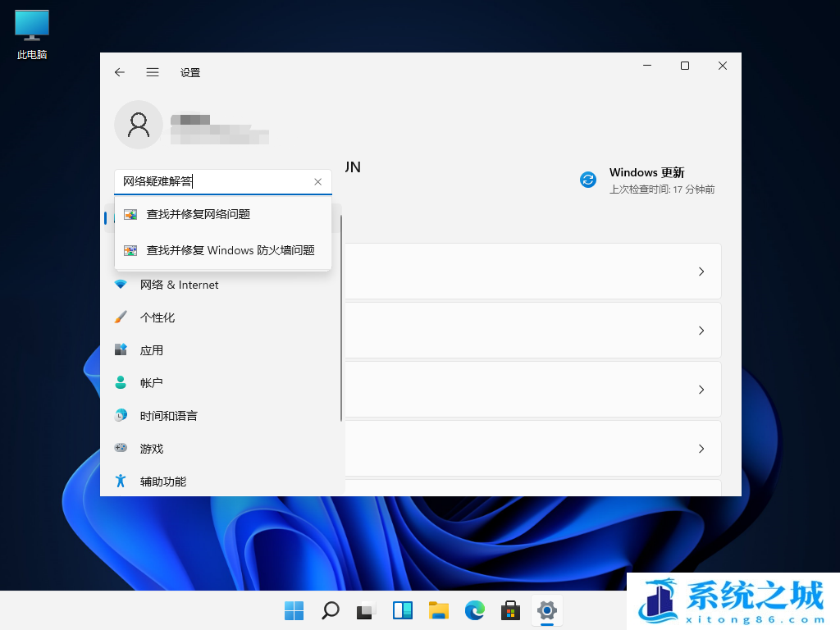Click the Windows Start button
The image size is (840, 630).
pos(294,610)
